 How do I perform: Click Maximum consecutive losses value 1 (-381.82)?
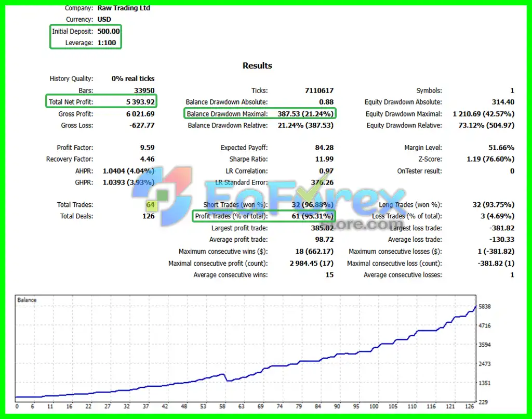[496, 252]
